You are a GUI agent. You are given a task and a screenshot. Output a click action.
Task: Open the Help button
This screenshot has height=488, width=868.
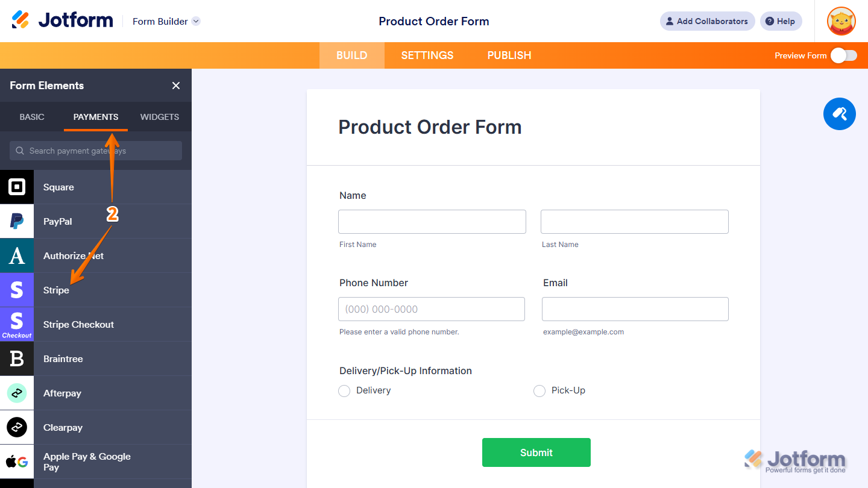coord(781,21)
